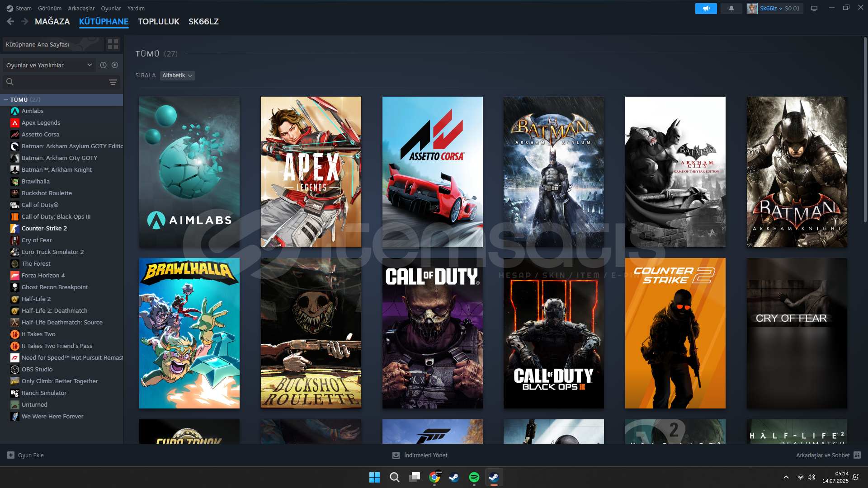Open the Buckshot Roulette cover art
The image size is (868, 488).
(x=311, y=333)
